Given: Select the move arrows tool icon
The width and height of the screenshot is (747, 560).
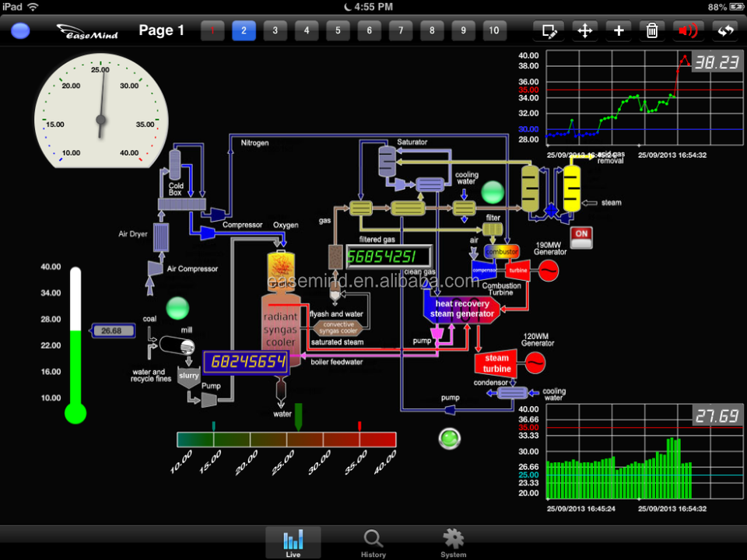Looking at the screenshot, I should pos(584,31).
